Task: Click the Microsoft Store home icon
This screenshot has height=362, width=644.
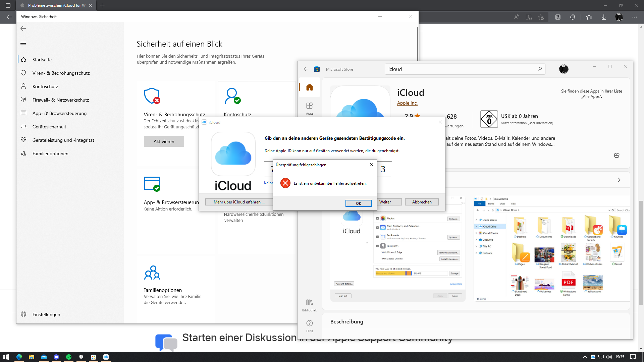Action: 309,87
